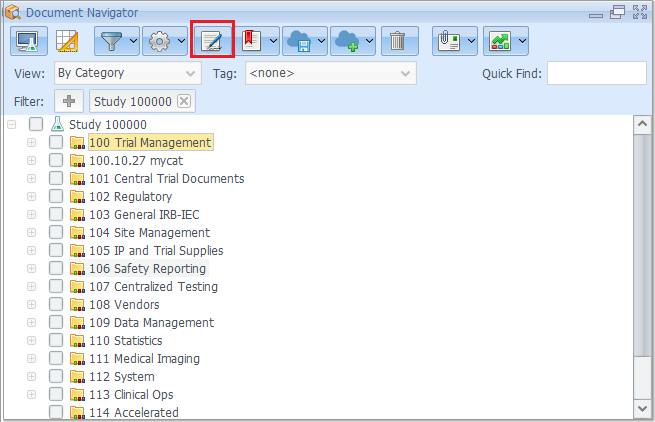Expand the 107 Centralized Testing folder
This screenshot has height=422, width=655.
31,286
